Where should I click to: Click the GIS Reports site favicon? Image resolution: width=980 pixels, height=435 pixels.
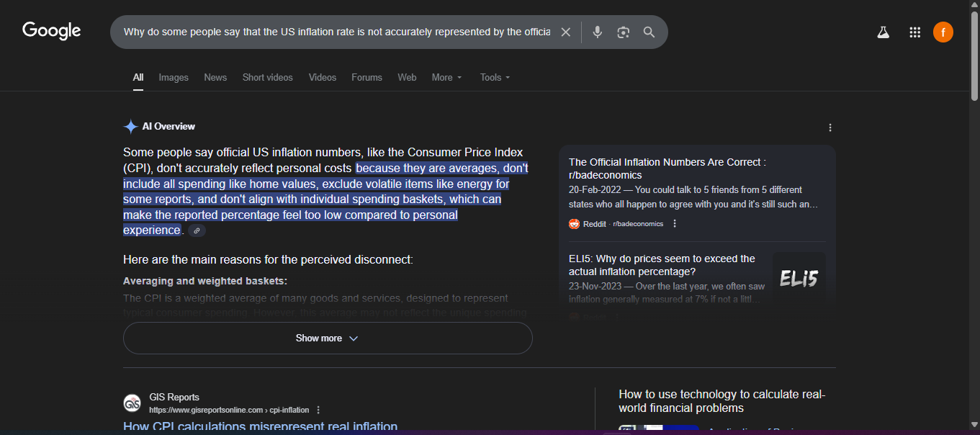pyautogui.click(x=132, y=403)
